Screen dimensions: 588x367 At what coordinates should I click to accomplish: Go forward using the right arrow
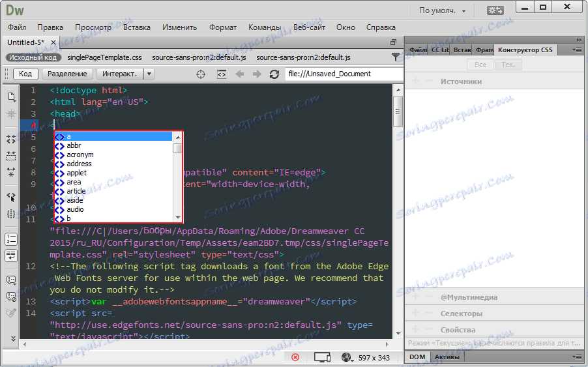point(257,74)
